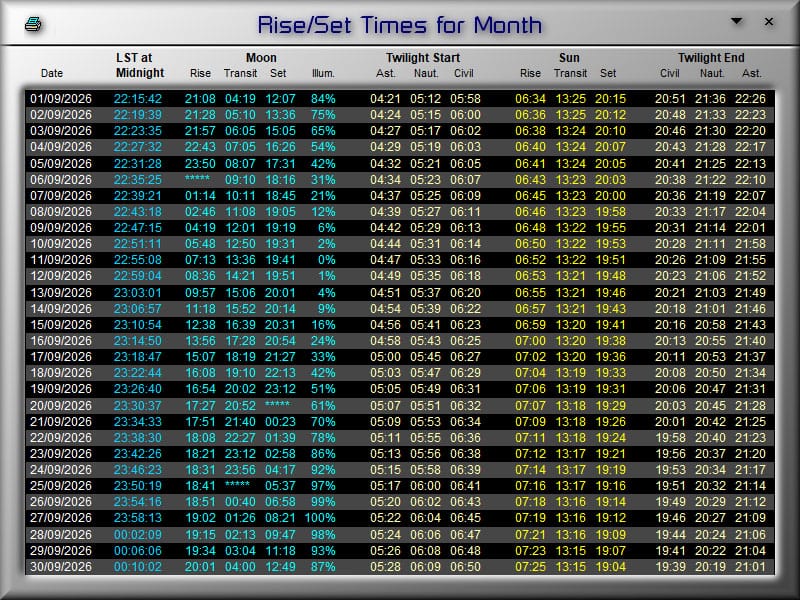
Task: Select the 06/09/2026 date cell
Action: (x=61, y=180)
